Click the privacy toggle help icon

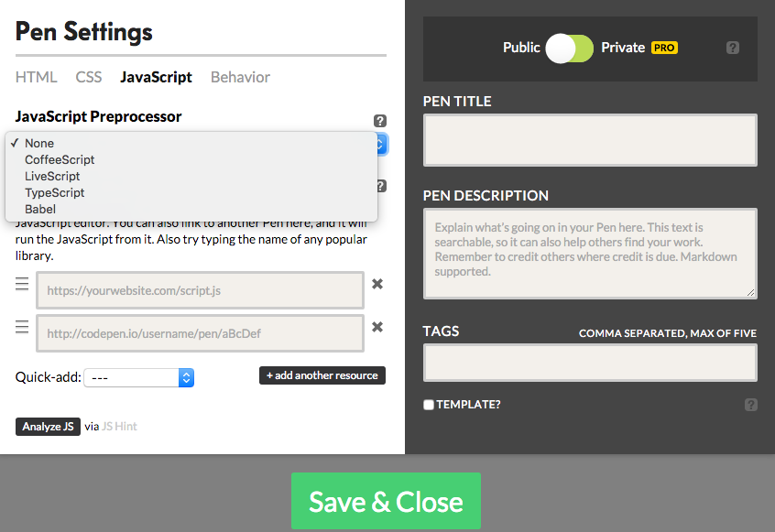732,48
